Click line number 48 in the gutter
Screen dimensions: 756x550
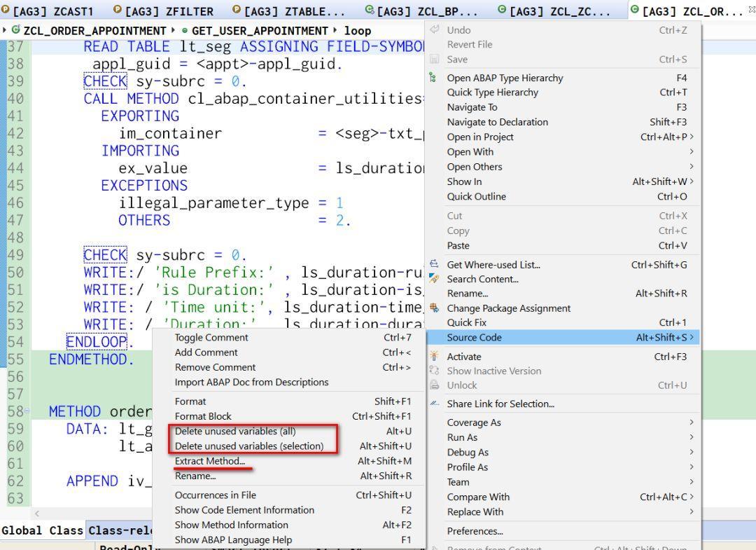tap(15, 238)
